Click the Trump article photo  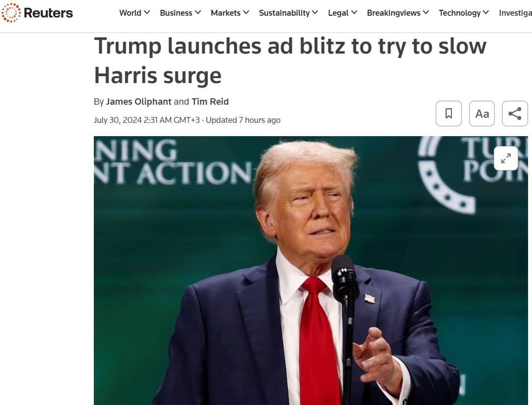311,270
